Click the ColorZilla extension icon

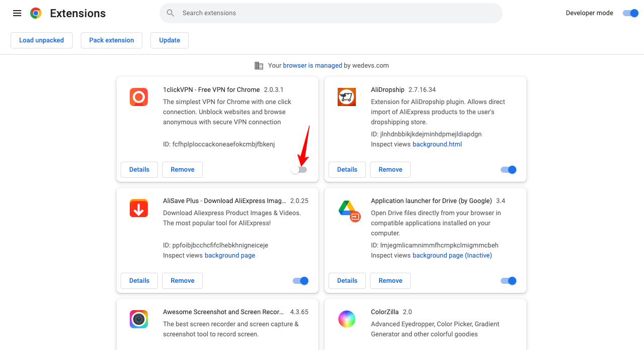[x=347, y=319]
